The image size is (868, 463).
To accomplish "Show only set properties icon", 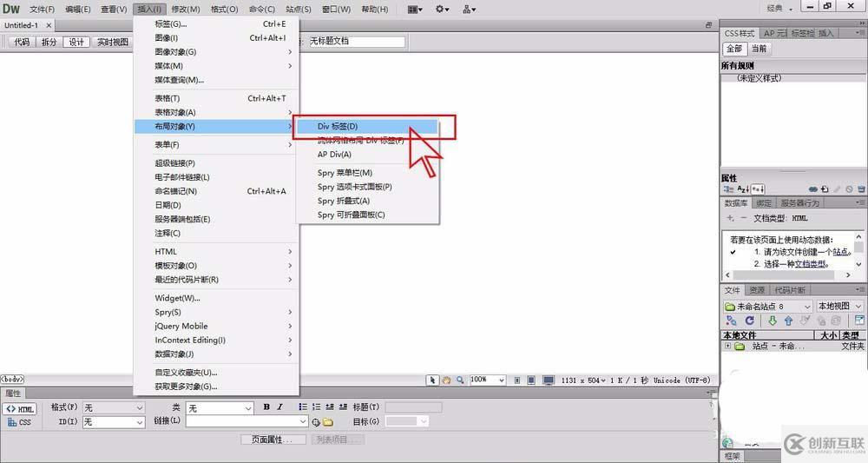I will 757,189.
